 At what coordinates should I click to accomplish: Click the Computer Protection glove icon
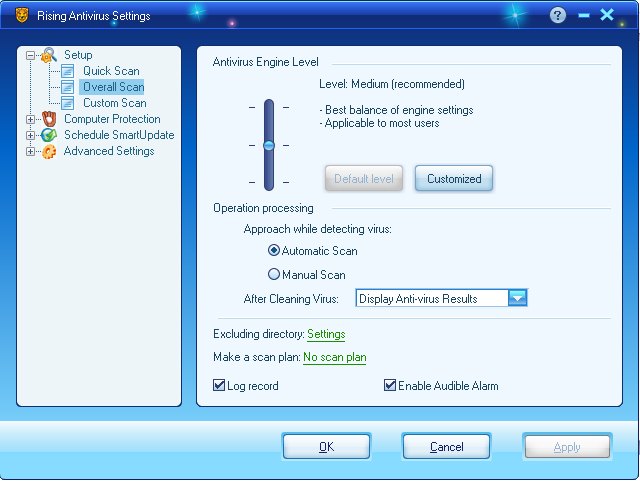(x=49, y=119)
